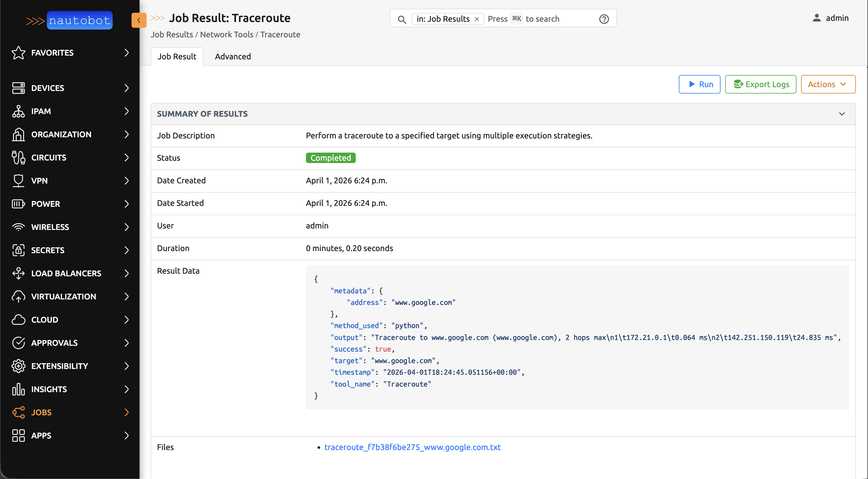Click the Favorites star icon
Viewport: 868px width, 479px height.
tap(18, 53)
